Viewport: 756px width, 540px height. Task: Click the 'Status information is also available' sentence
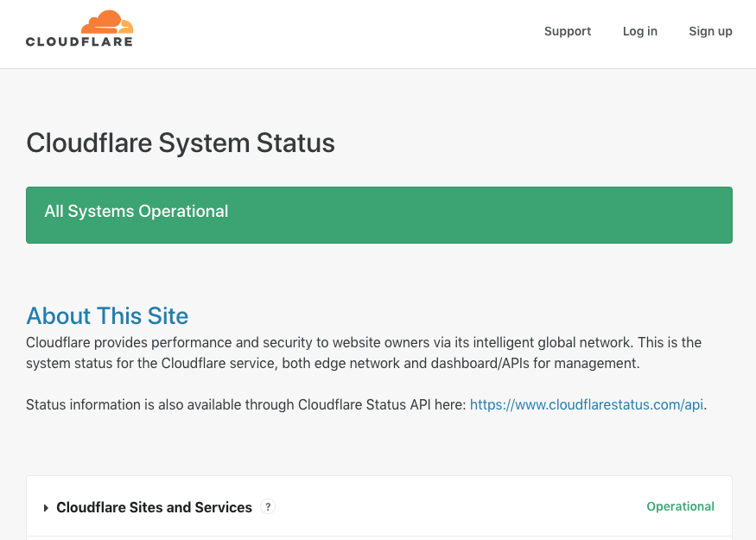click(246, 404)
